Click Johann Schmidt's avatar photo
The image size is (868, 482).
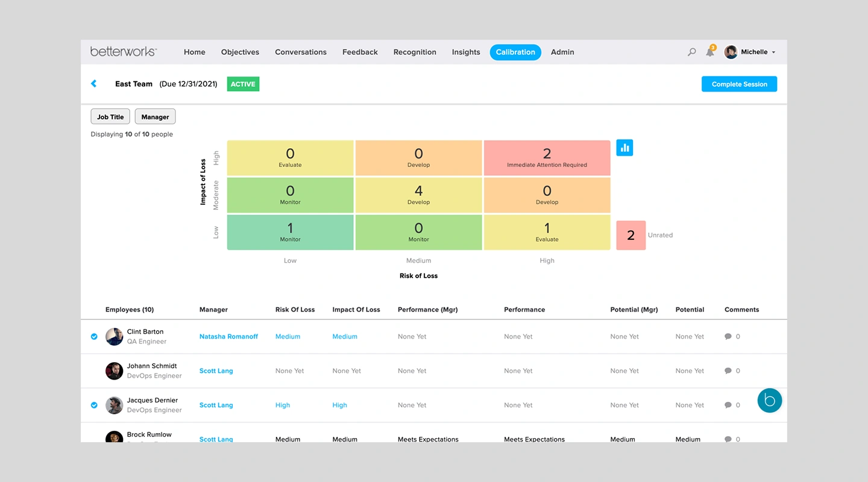coord(114,371)
